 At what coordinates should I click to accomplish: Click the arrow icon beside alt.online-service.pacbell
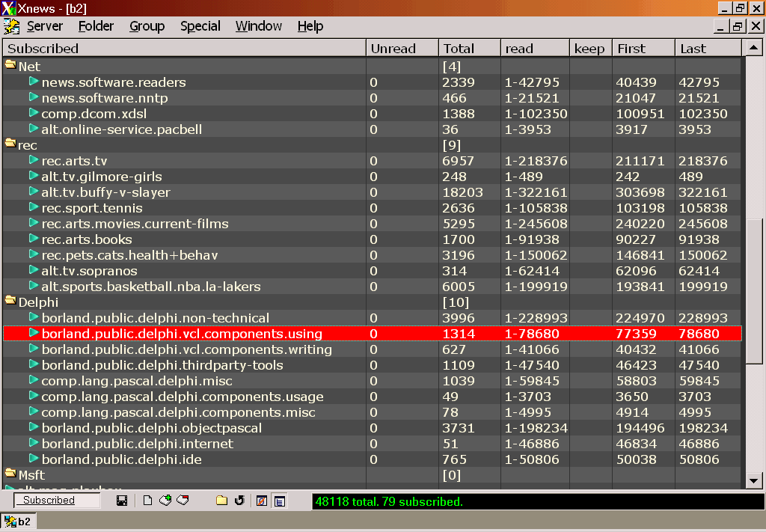[34, 129]
